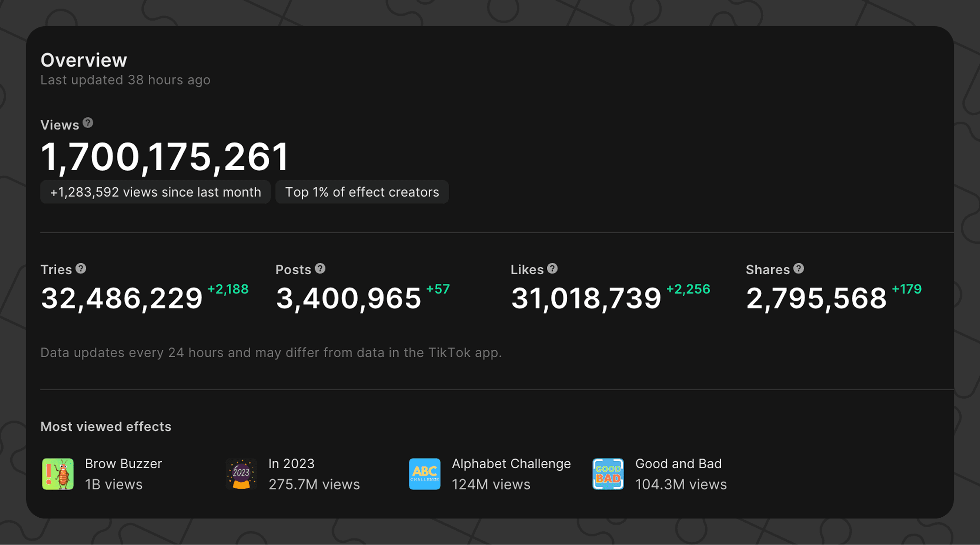
Task: Open the Brow Buzzer effect icon
Action: tap(58, 474)
